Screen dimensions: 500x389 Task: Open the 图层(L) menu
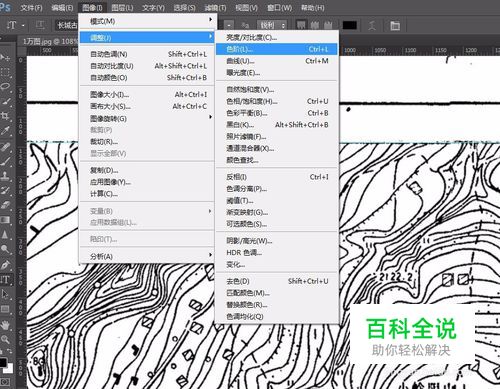click(x=122, y=7)
